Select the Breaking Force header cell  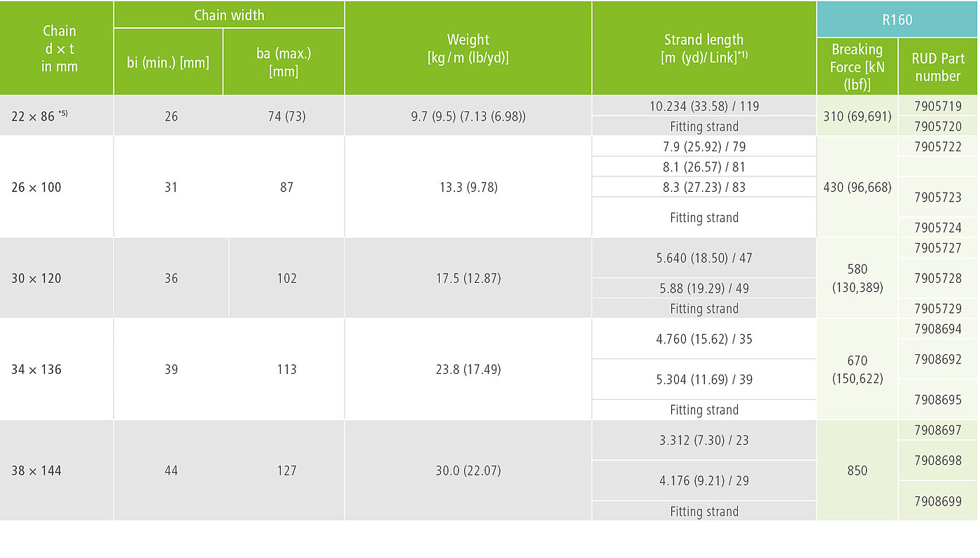click(857, 67)
